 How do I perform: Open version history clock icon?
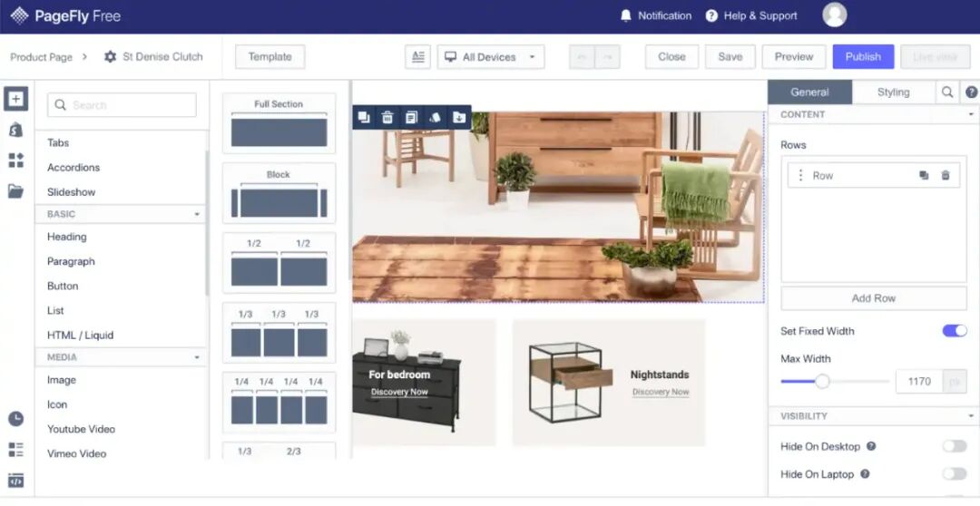point(15,419)
